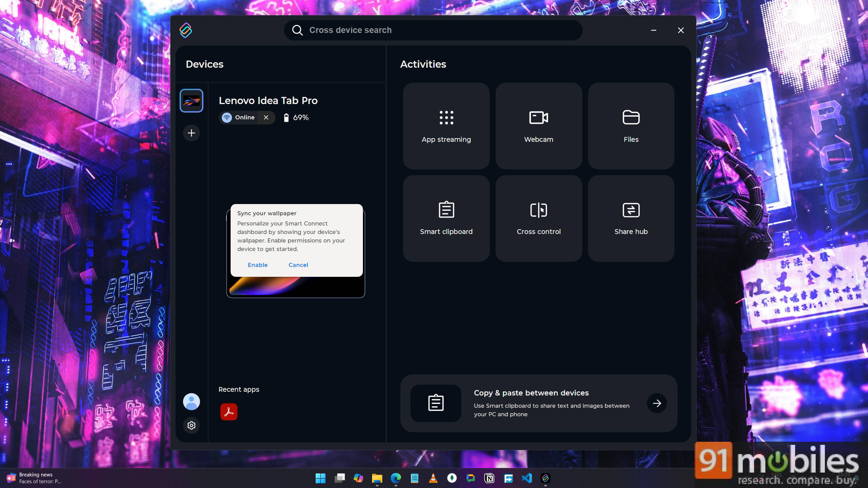868x488 pixels.
Task: Click the Wi-Fi Online status icon
Action: click(227, 117)
